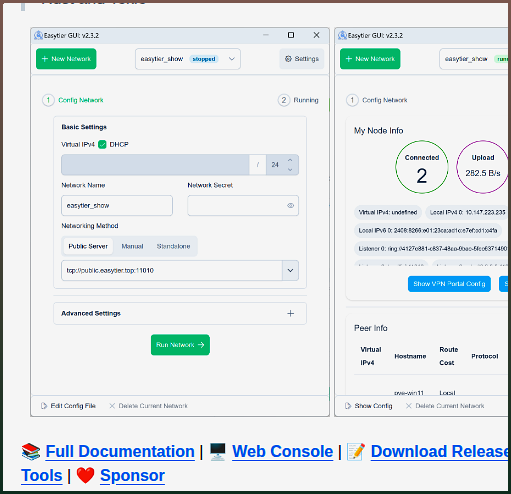The height and width of the screenshot is (494, 511).
Task: Select Standalone networking method
Action: (173, 246)
